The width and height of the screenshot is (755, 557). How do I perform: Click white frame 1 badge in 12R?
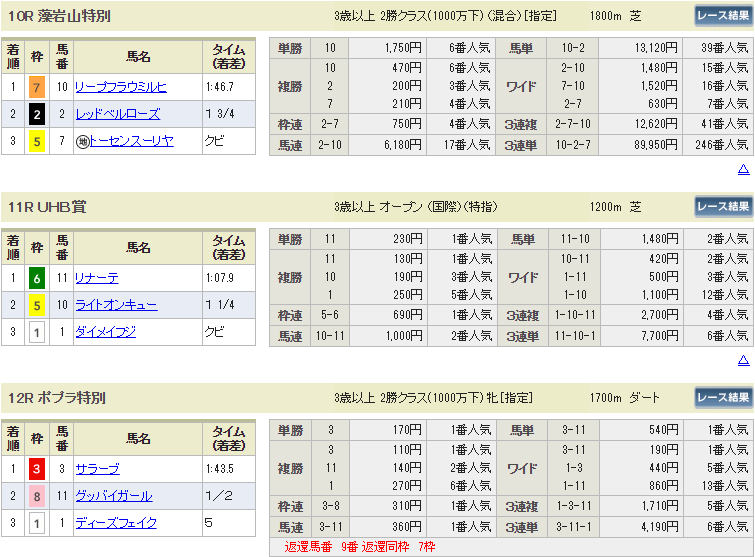coord(37,523)
